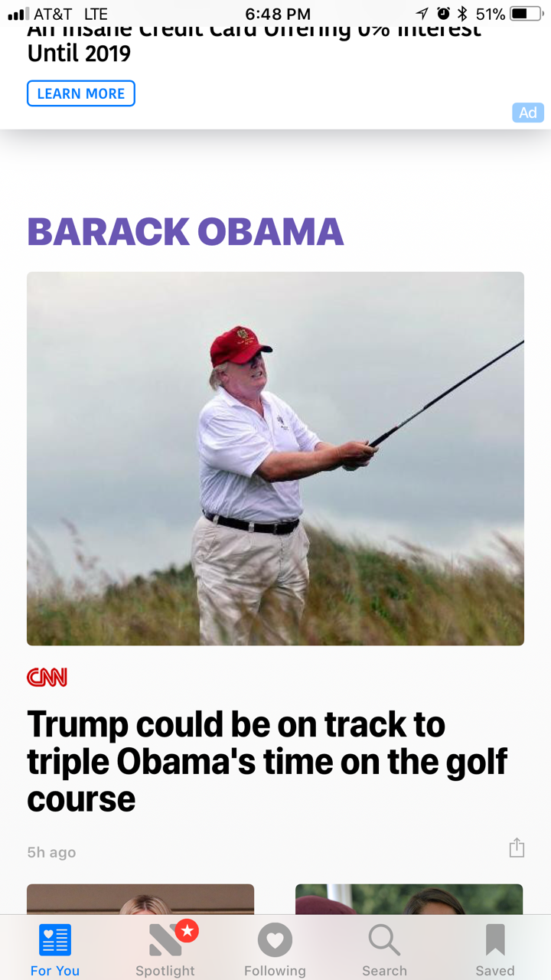Tap the battery indicator in status bar
Screen dimensions: 551x980
tap(525, 14)
